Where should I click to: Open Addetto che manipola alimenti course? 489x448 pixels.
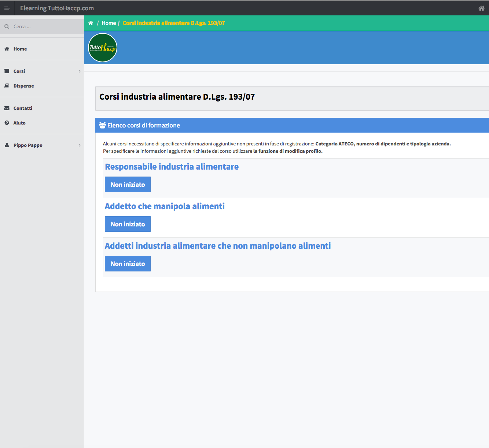[165, 206]
